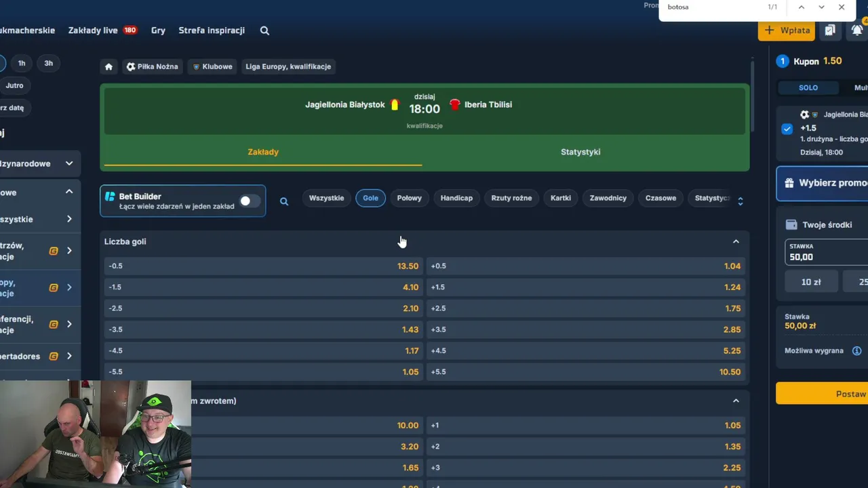Click the Bet Builder logo icon
This screenshot has width=868, height=488.
click(110, 197)
